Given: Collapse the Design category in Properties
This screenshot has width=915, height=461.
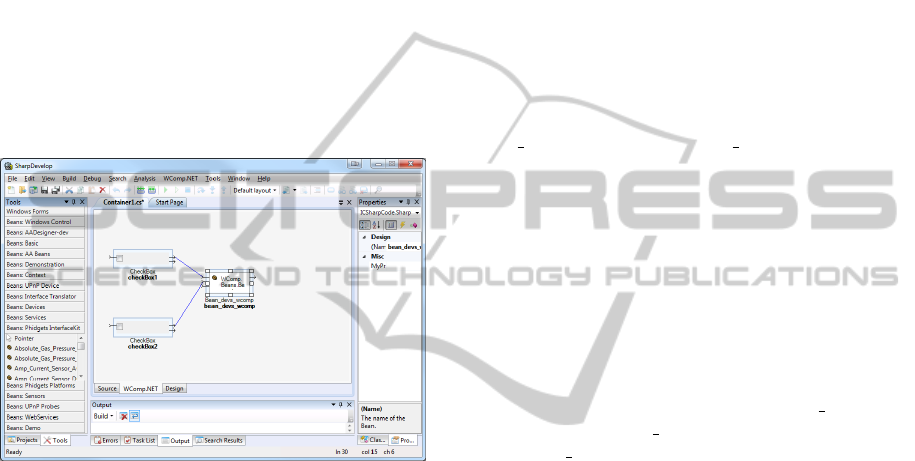Looking at the screenshot, I should [362, 237].
